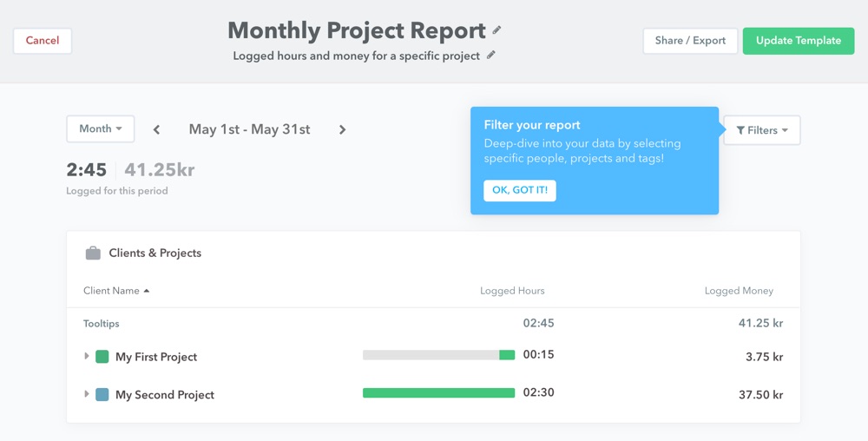868x441 pixels.
Task: Click the blue My Second Project swatch
Action: point(102,394)
